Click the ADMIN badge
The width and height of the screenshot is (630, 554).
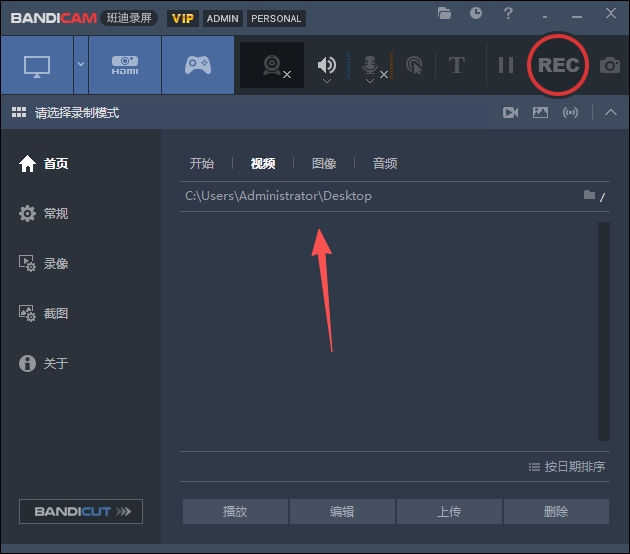[223, 18]
